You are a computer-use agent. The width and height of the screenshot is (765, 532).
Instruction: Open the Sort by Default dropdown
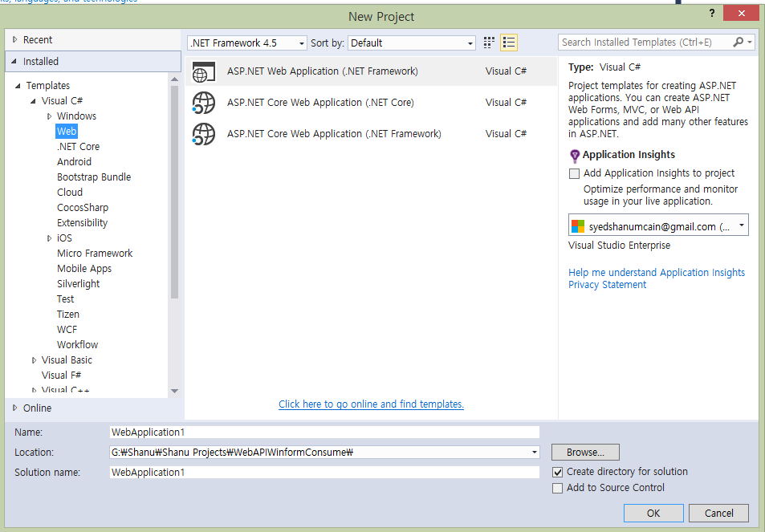tap(411, 43)
